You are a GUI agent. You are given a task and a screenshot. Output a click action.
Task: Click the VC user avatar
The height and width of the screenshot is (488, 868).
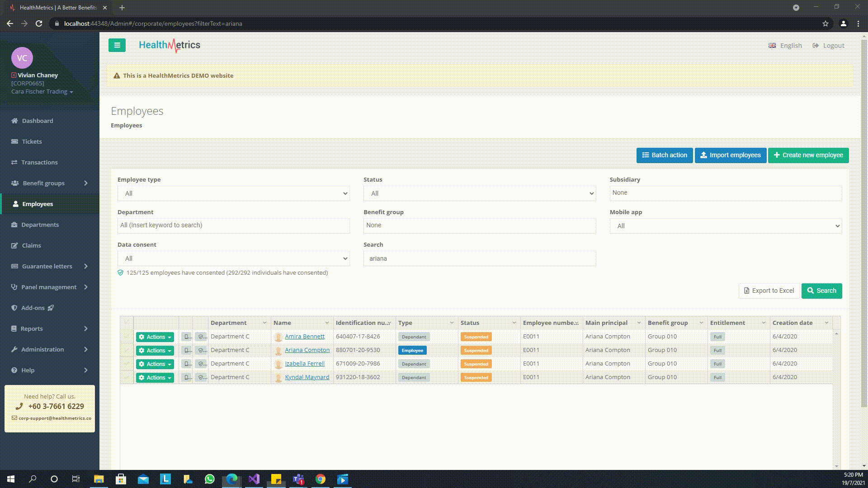(x=22, y=58)
